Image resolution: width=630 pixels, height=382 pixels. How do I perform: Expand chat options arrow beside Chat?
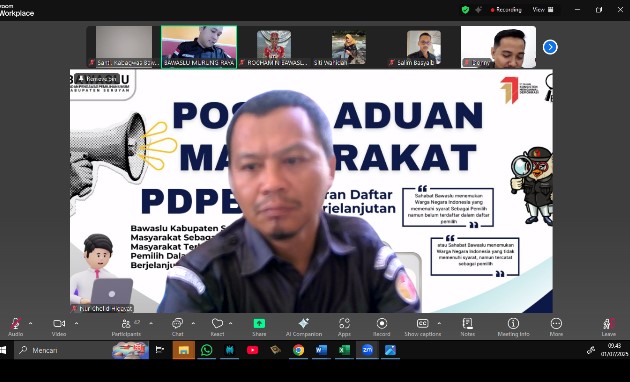coord(193,323)
